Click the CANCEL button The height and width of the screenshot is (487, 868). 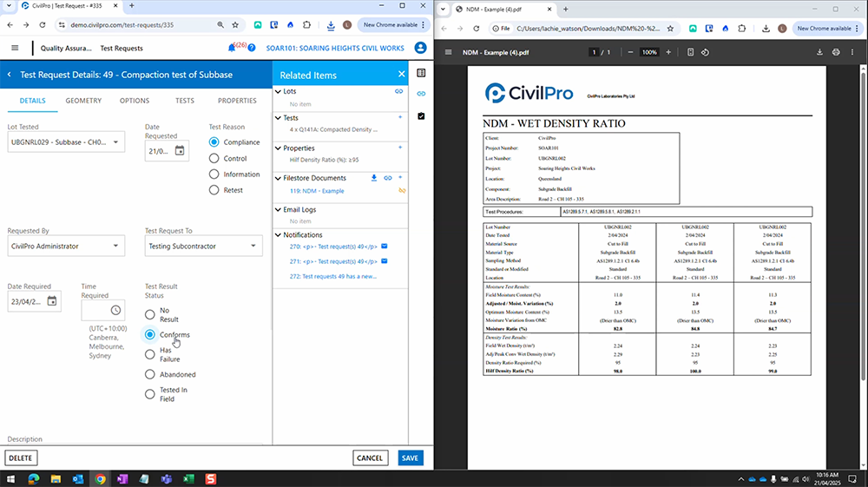[x=370, y=457]
